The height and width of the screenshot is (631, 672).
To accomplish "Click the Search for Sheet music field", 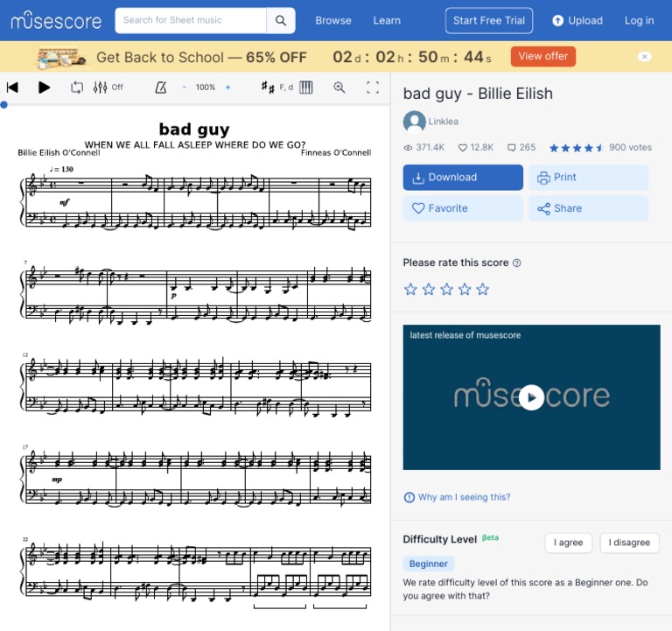I will point(191,20).
